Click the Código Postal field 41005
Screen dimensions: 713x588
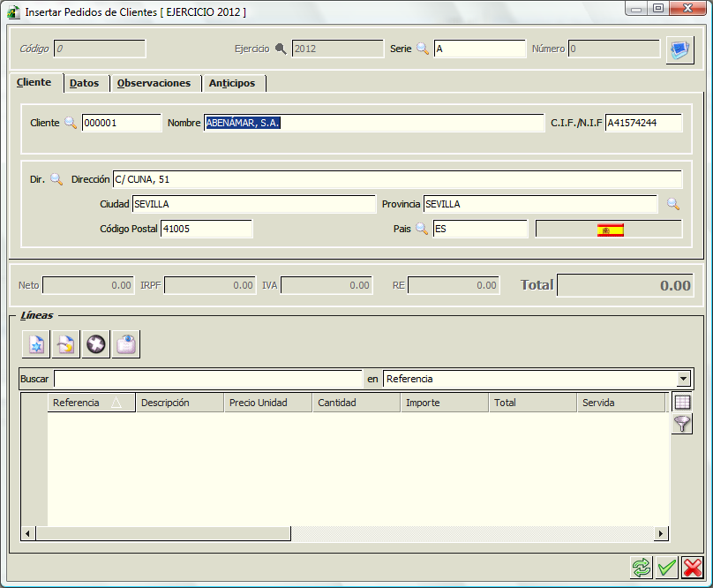point(206,229)
